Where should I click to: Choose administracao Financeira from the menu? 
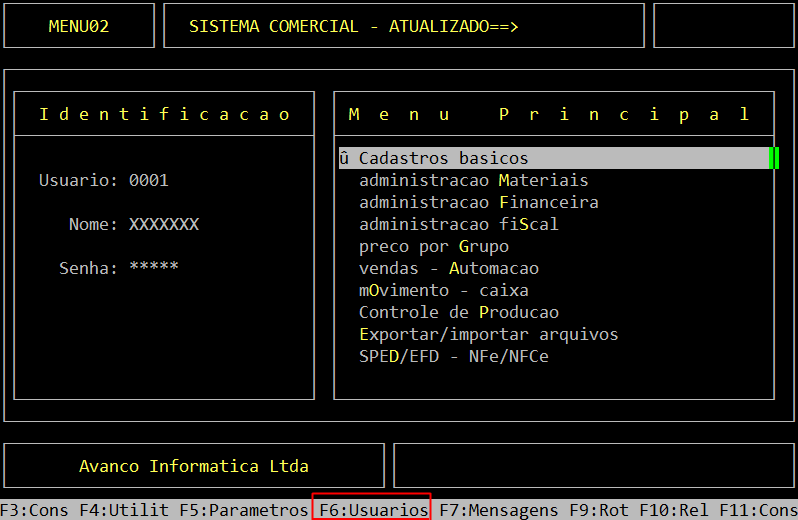(478, 202)
